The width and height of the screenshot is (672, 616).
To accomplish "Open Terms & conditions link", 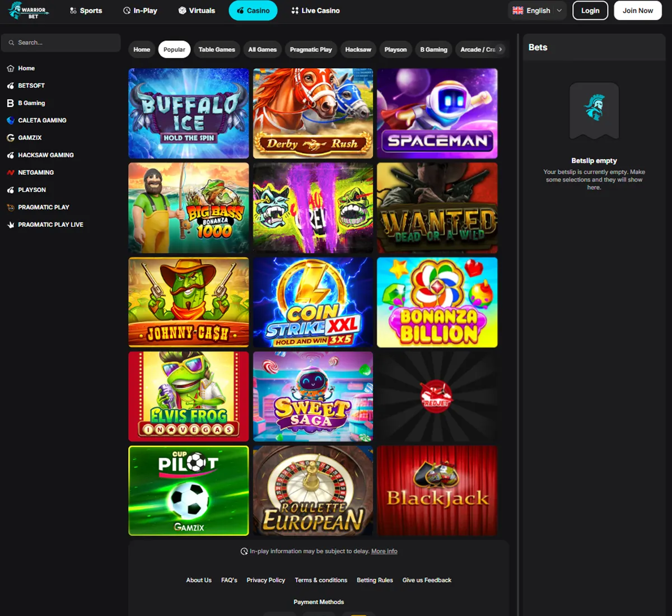I will click(x=321, y=580).
